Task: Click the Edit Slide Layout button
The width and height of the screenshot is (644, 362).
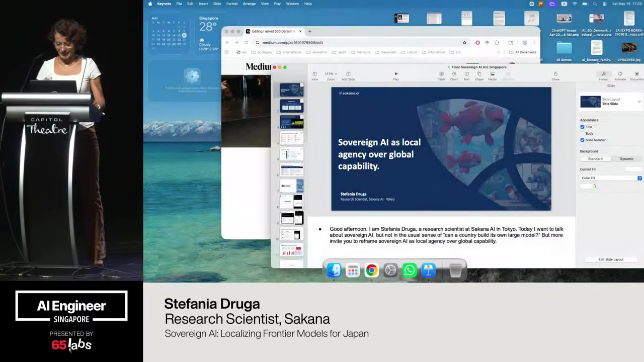Action: 611,259
